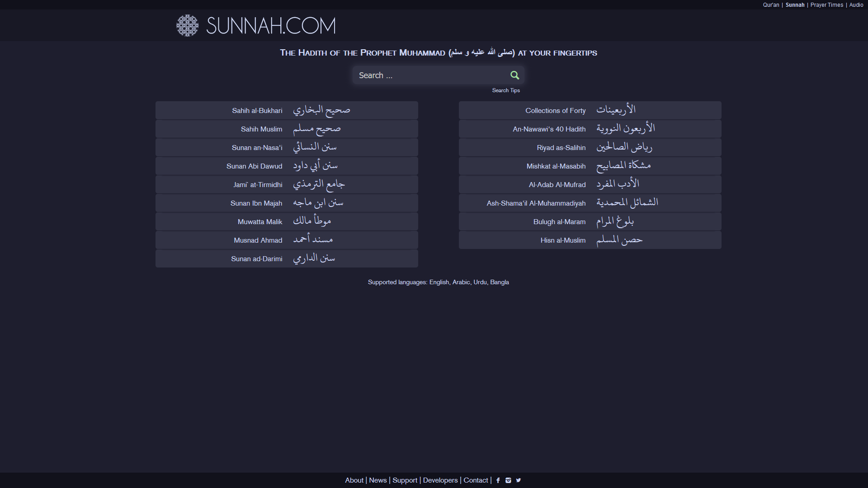
Task: Open the Search Tips link
Action: pyautogui.click(x=505, y=90)
